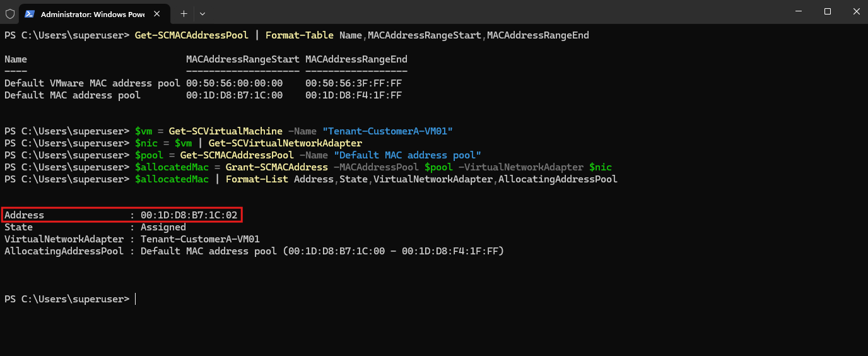Viewport: 868px width, 356px height.
Task: Click the Get-SCMACAddressPool command text in first line
Action: [192, 35]
